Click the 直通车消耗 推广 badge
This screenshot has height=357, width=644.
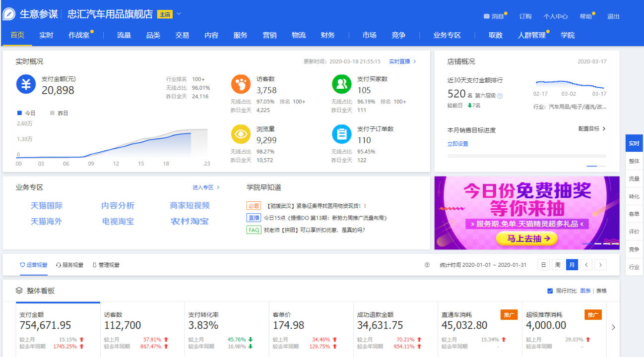click(509, 314)
